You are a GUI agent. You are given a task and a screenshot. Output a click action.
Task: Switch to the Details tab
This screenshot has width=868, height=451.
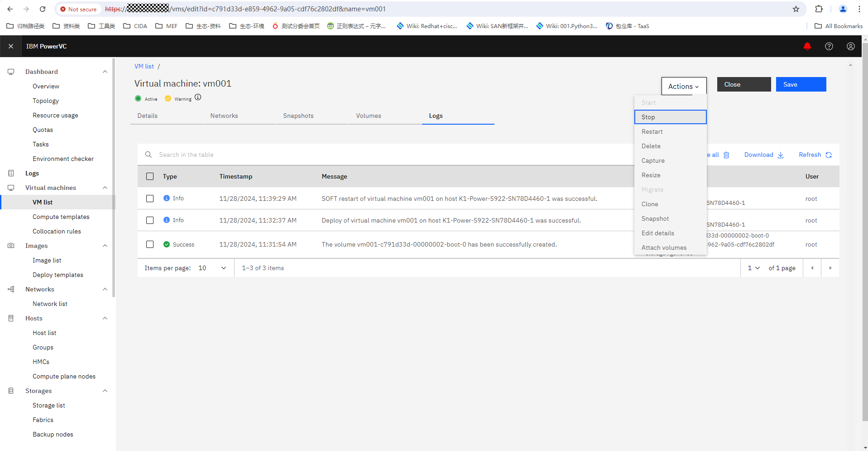[x=167, y=116]
